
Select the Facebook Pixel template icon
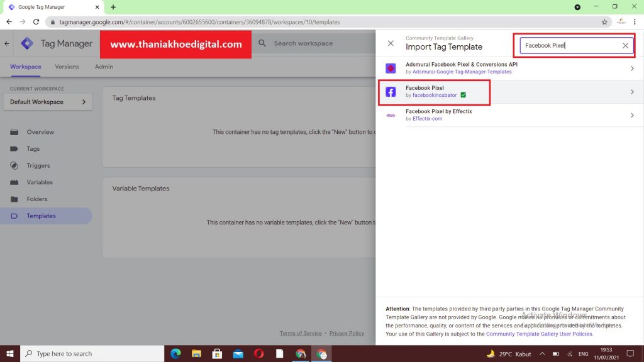point(391,92)
